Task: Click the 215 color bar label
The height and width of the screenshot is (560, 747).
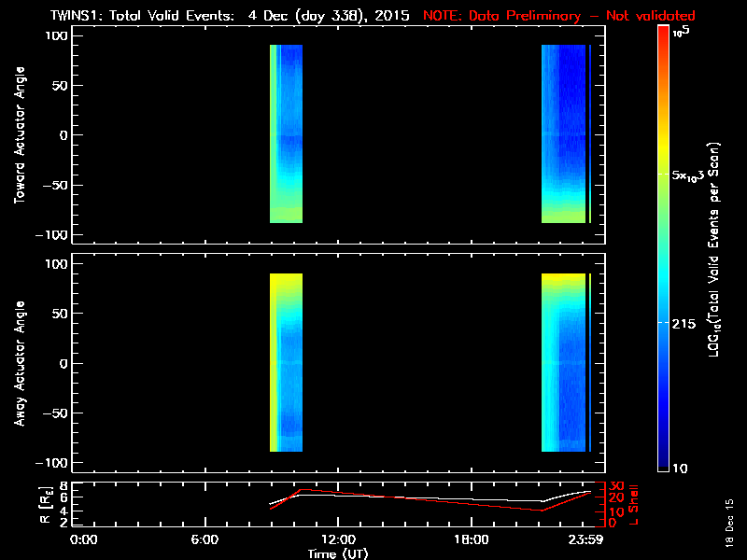Action: click(687, 323)
